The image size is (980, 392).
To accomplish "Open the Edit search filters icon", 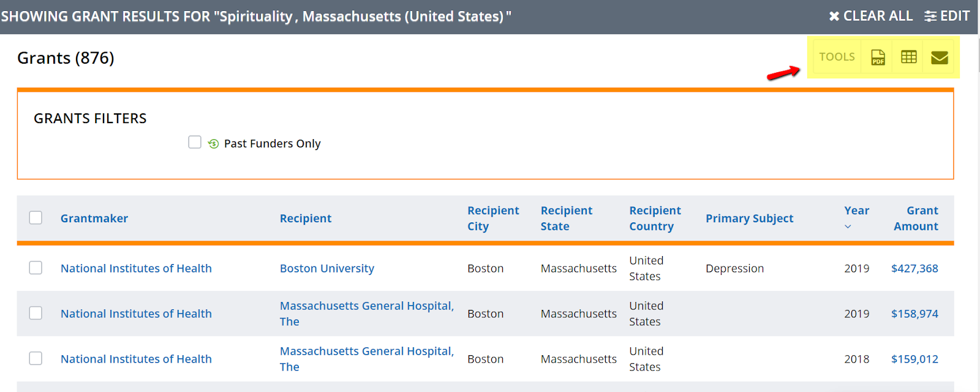I will click(x=930, y=17).
